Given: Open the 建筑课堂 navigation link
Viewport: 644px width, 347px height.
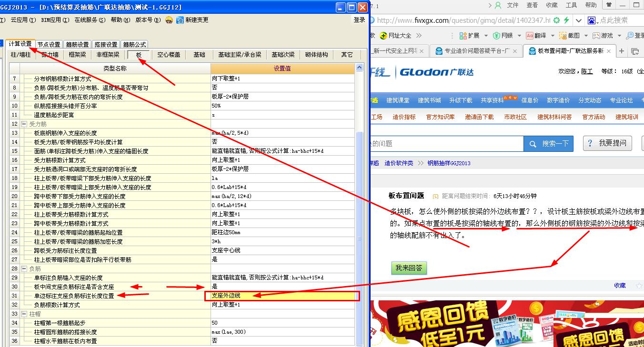Looking at the screenshot, I should [x=398, y=100].
